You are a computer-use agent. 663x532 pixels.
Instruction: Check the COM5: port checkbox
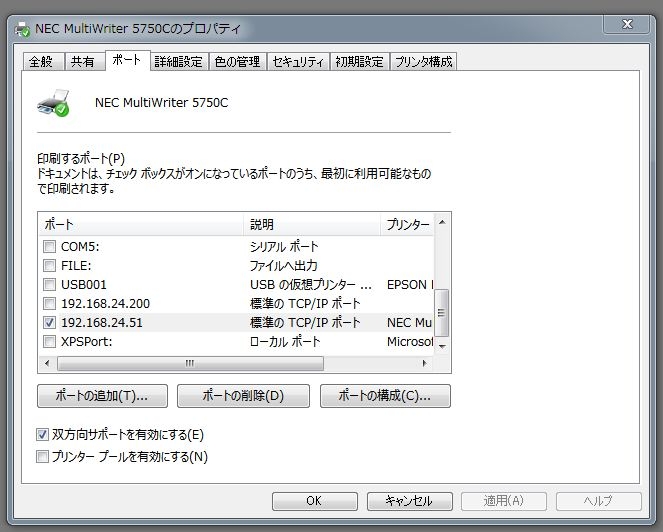pyautogui.click(x=49, y=247)
